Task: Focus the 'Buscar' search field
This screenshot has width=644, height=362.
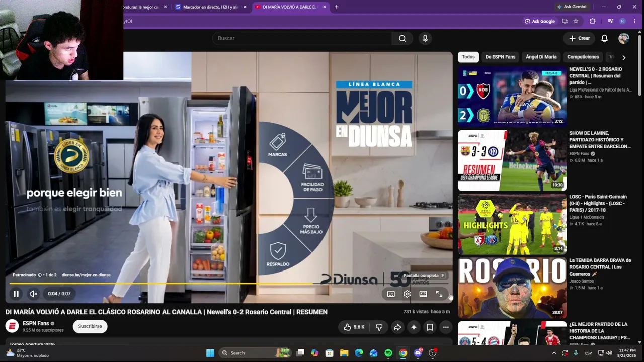Action: pos(302,38)
